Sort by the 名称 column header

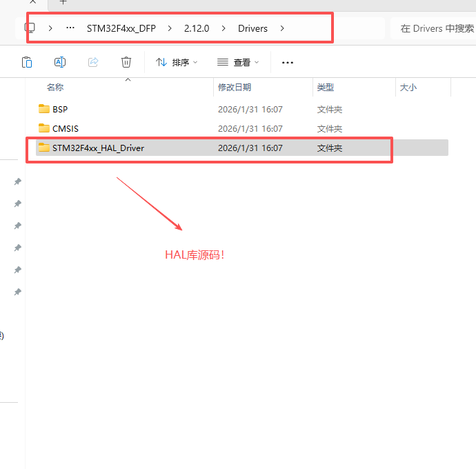coord(55,88)
